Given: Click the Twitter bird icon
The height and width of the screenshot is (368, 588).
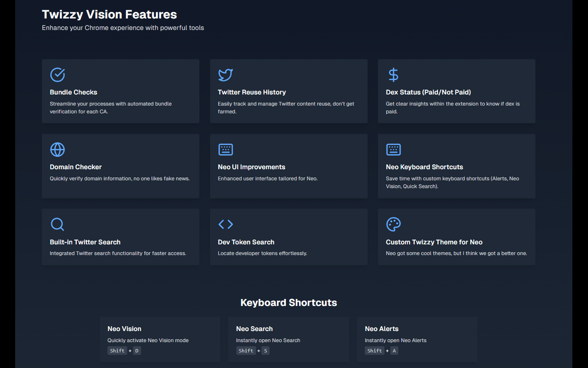Looking at the screenshot, I should pyautogui.click(x=226, y=75).
